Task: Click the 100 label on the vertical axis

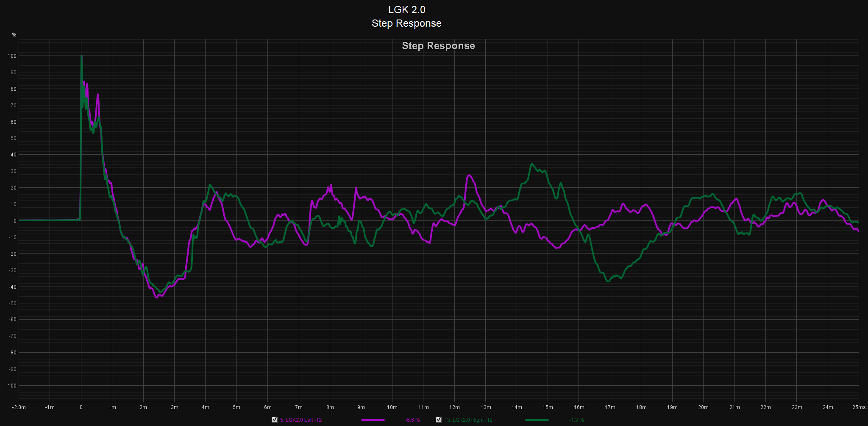Action: 12,56
